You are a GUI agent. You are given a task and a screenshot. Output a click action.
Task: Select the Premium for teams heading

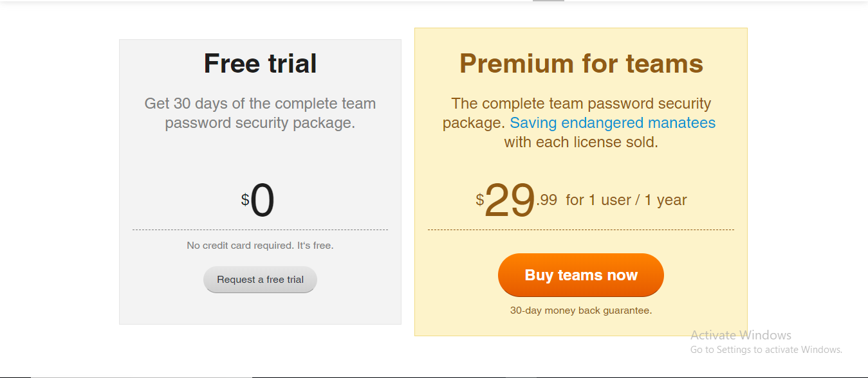(x=581, y=64)
